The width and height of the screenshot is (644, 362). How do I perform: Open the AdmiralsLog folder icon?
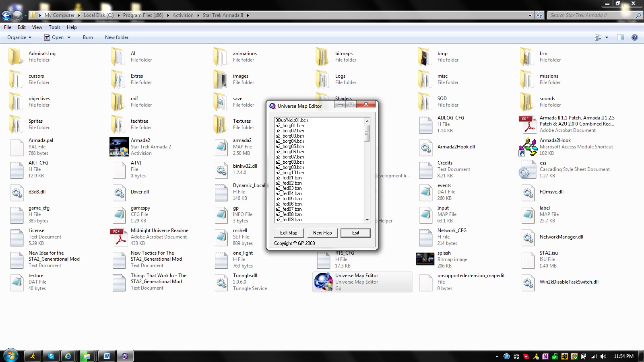pos(17,57)
